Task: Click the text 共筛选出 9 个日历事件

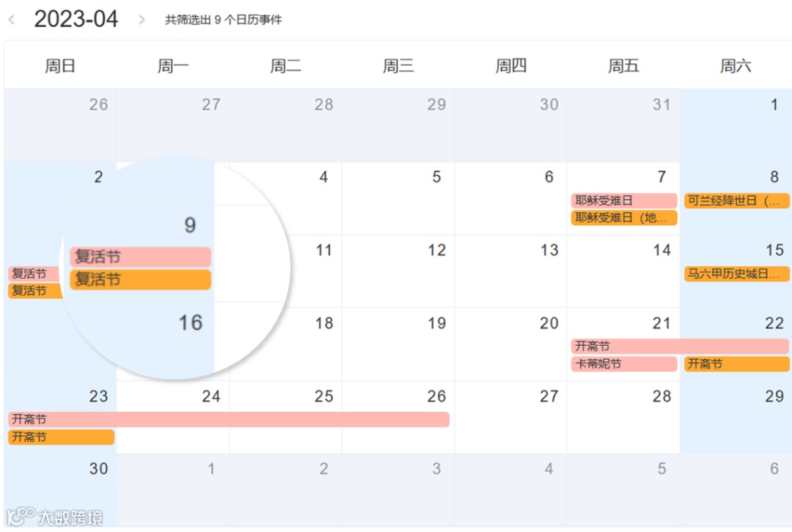Action: tap(223, 20)
